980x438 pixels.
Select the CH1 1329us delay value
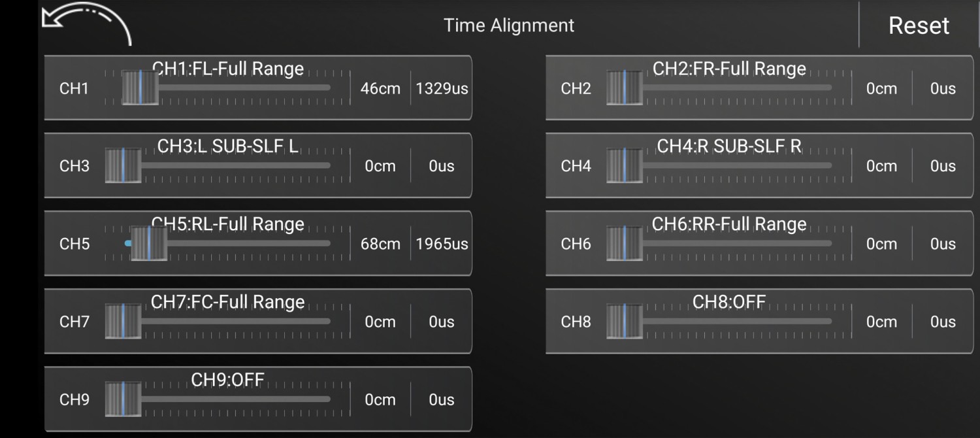point(442,88)
